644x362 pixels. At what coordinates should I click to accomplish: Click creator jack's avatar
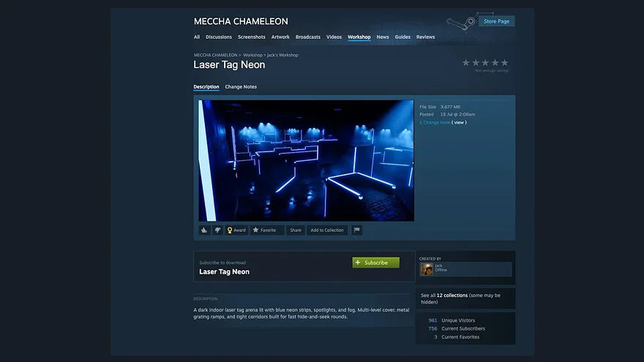tap(427, 269)
